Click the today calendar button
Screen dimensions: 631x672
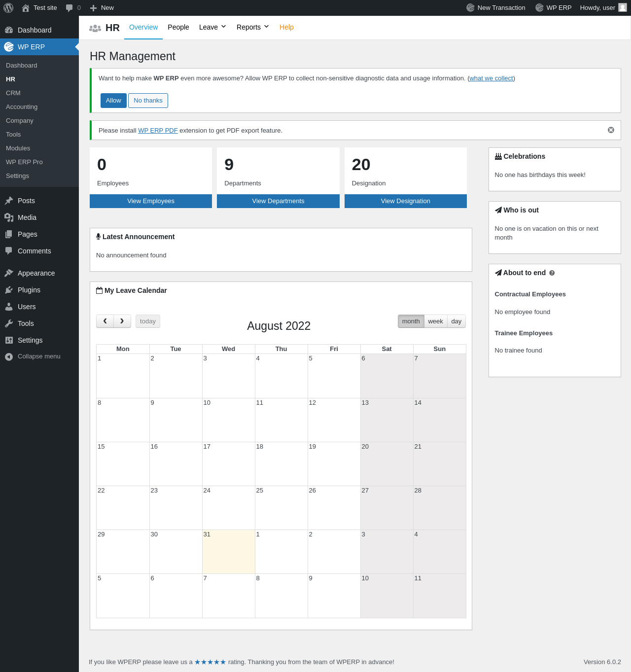[148, 321]
